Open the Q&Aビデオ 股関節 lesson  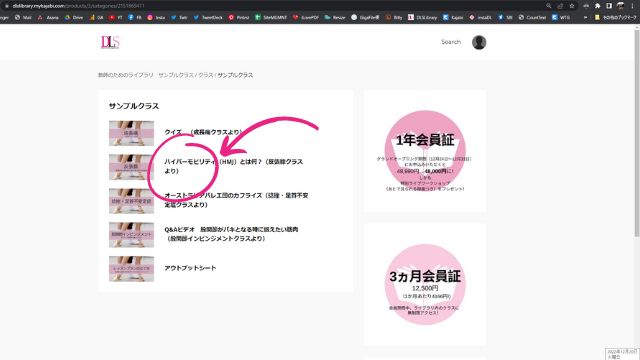pos(231,234)
